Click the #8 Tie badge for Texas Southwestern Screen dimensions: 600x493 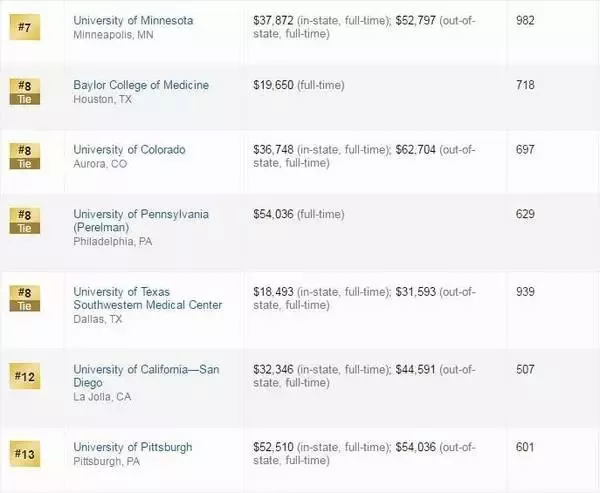point(24,299)
